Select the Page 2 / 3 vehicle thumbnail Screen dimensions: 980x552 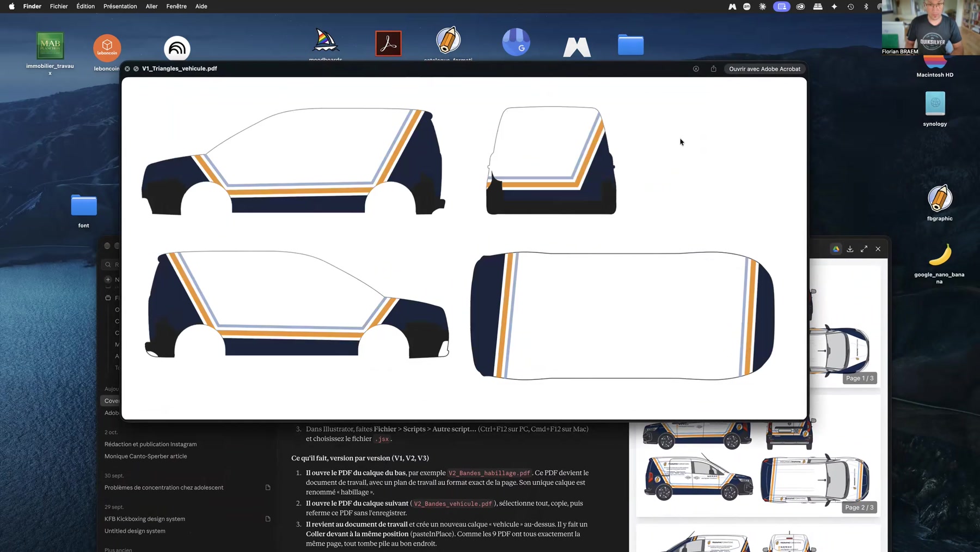[x=758, y=456]
